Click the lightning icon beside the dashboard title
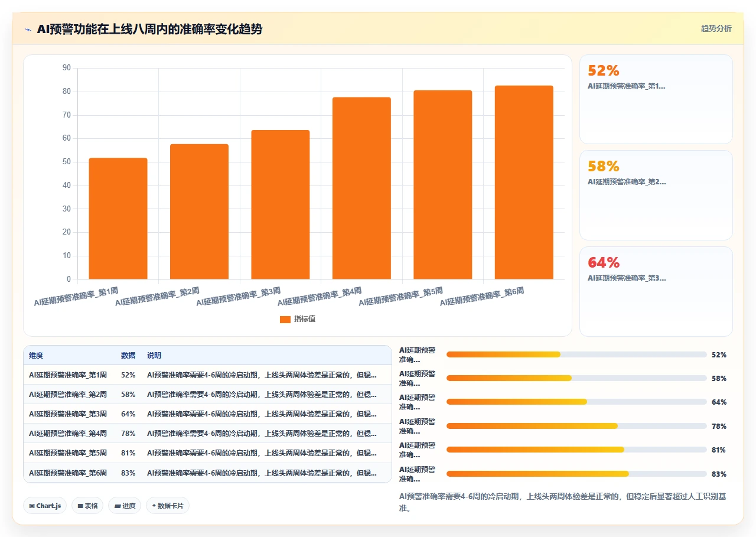 pyautogui.click(x=28, y=30)
